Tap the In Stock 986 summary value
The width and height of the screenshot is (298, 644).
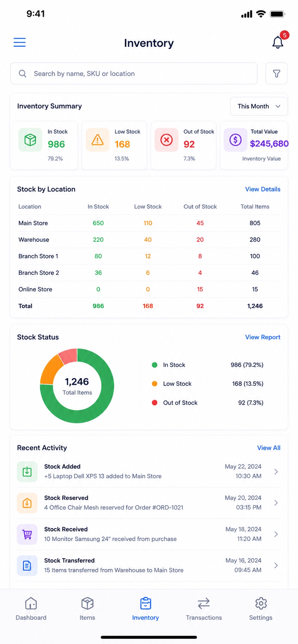[x=56, y=144]
